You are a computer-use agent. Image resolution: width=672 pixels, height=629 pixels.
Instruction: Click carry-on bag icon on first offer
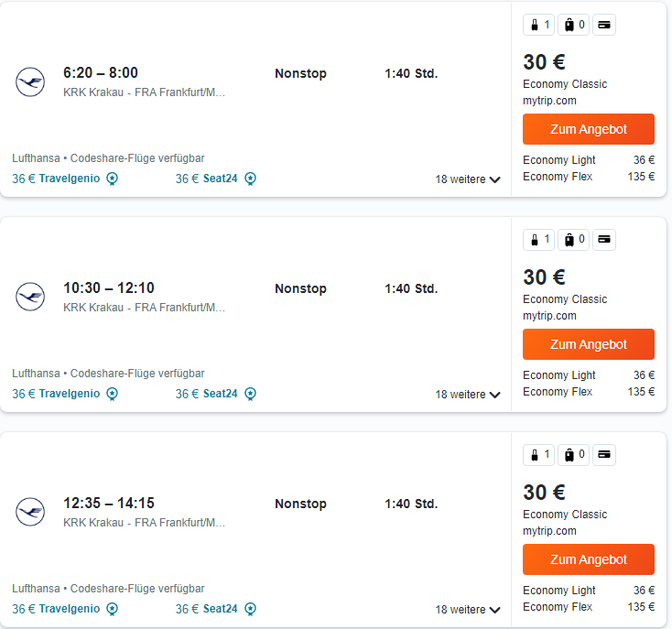click(539, 25)
